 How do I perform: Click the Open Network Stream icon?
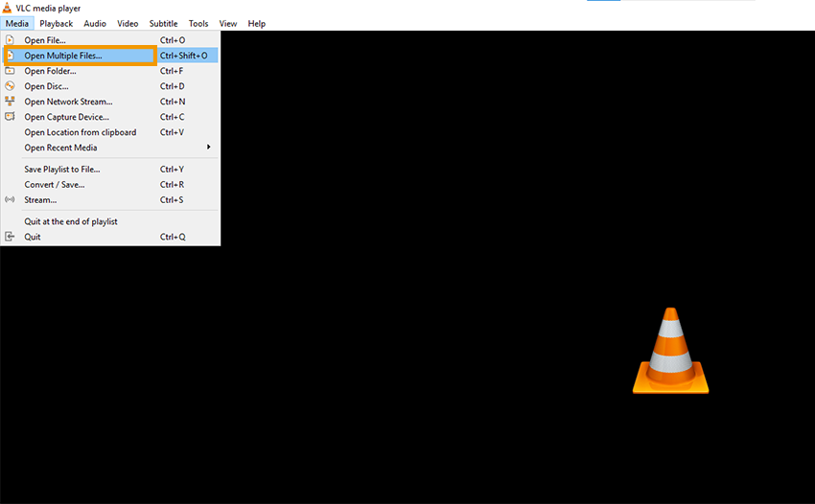[x=10, y=102]
